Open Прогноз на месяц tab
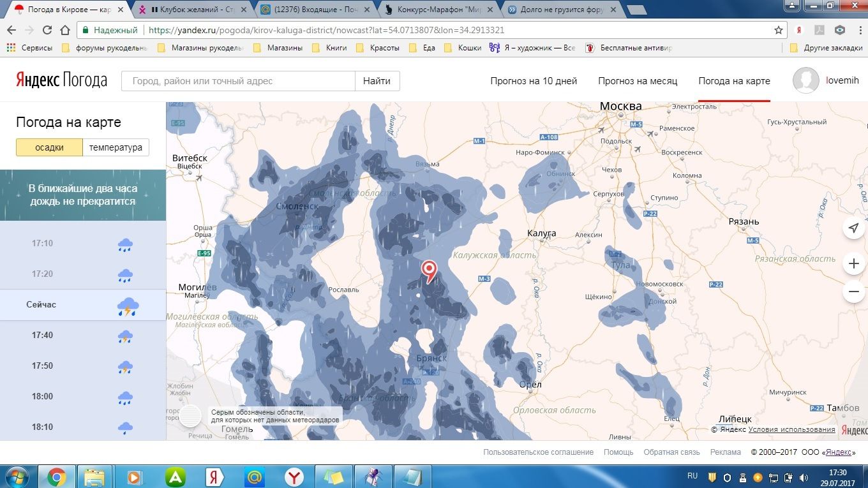868x488 pixels. [x=637, y=81]
